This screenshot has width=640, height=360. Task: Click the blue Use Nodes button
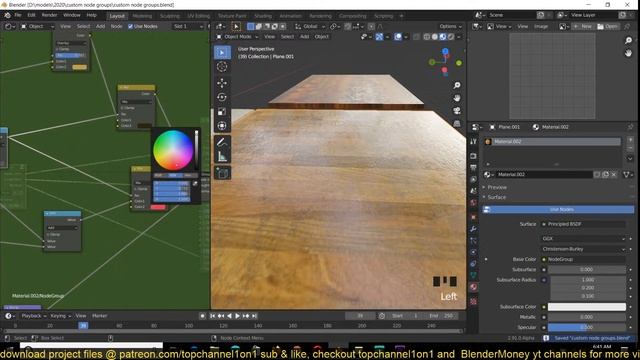pyautogui.click(x=558, y=209)
